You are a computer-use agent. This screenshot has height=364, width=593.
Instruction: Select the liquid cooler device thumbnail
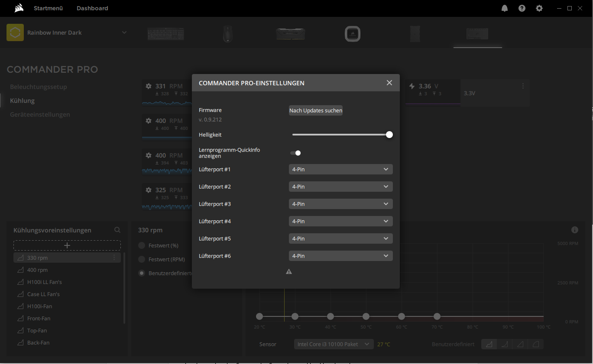point(353,34)
